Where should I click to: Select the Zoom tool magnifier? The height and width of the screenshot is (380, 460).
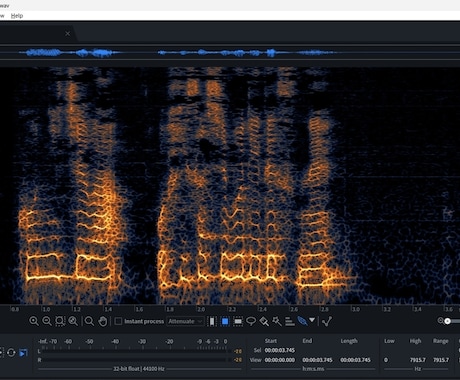[x=89, y=321]
